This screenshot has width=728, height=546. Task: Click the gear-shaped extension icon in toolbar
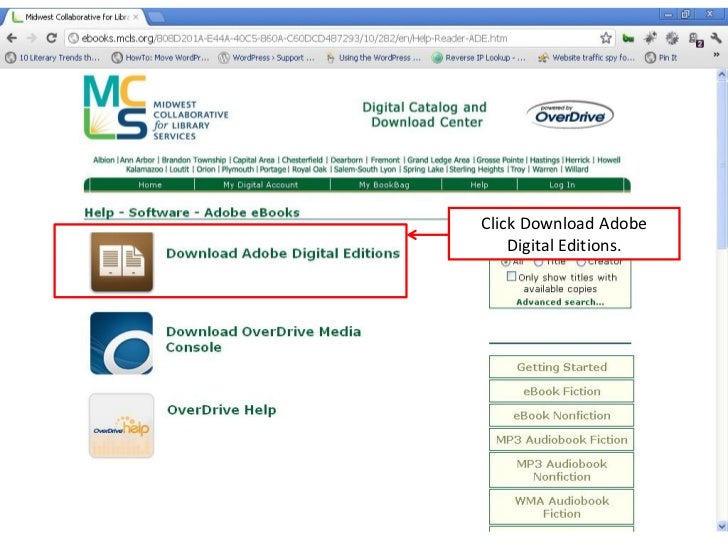671,38
